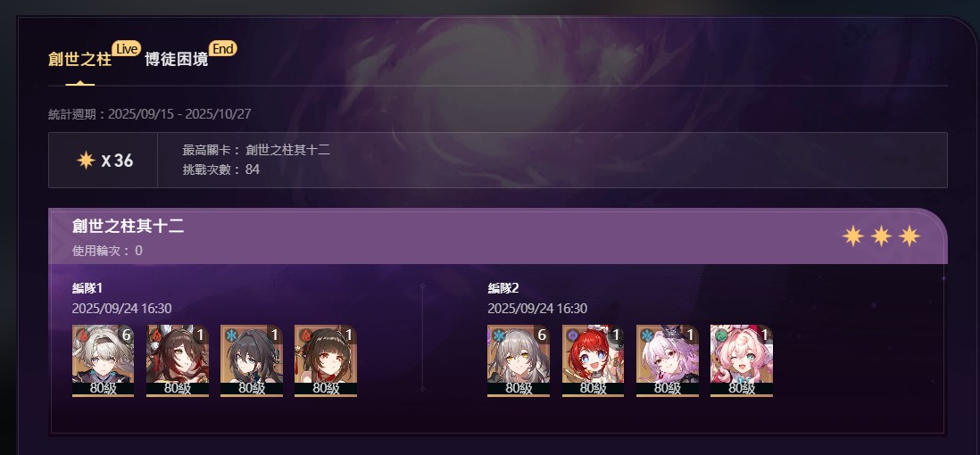Click the first star in 創世之柱其十二 header
The height and width of the screenshot is (455, 980).
pos(853,236)
